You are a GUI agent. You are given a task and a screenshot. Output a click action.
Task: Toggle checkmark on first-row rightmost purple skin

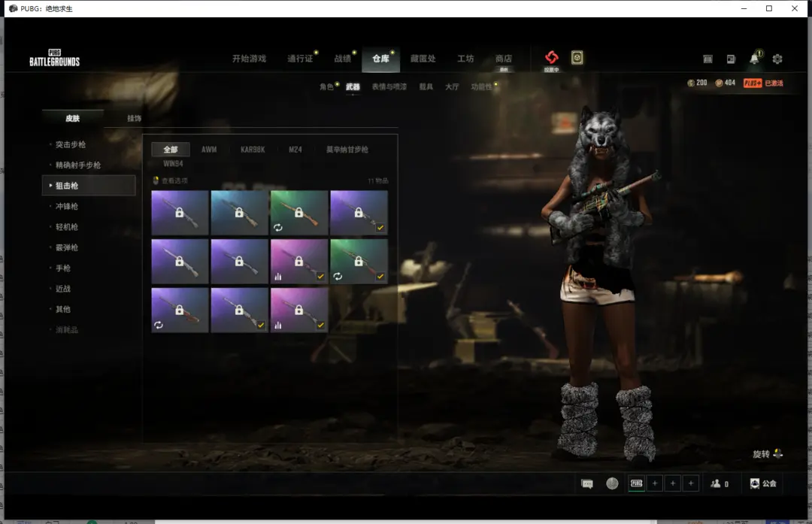(x=381, y=228)
